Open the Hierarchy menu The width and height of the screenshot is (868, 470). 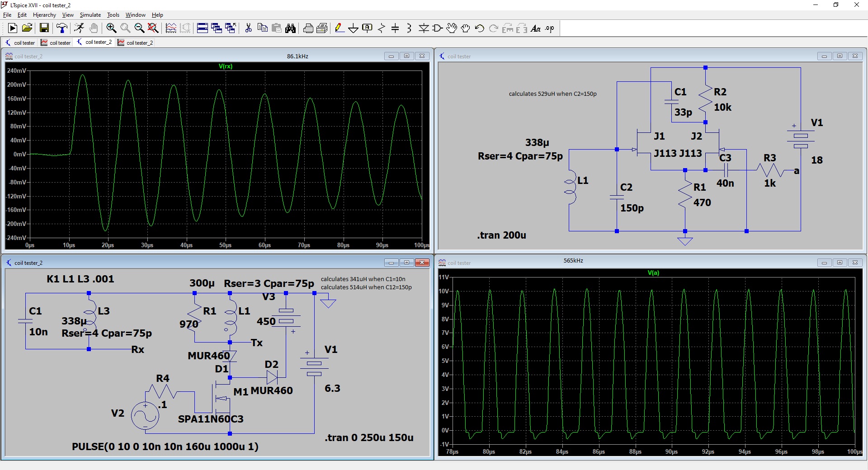pyautogui.click(x=44, y=15)
